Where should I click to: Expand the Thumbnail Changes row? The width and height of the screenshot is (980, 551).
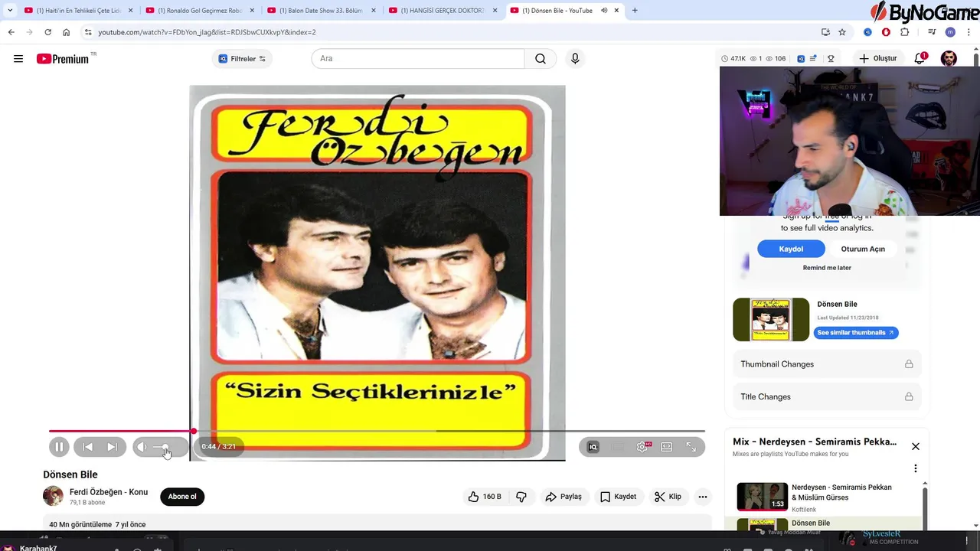(x=827, y=364)
